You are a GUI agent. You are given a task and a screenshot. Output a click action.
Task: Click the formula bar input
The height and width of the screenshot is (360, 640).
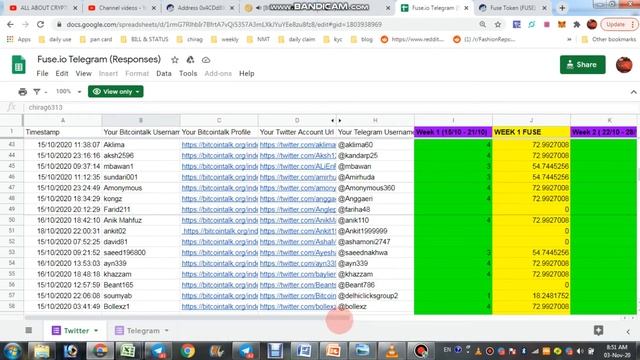331,107
